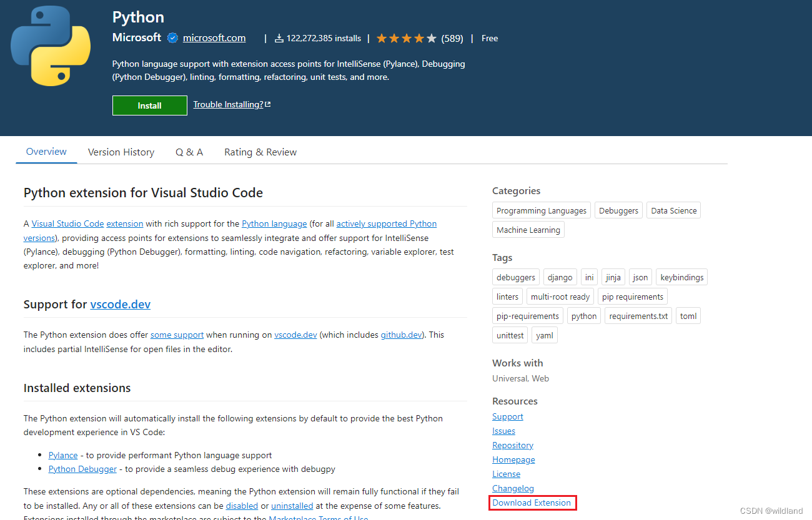812x520 pixels.
Task: Open the Python Debugger extension link
Action: coord(82,469)
